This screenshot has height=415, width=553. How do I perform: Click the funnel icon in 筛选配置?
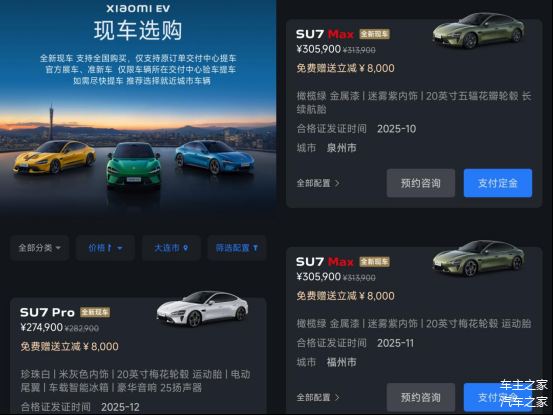click(255, 248)
